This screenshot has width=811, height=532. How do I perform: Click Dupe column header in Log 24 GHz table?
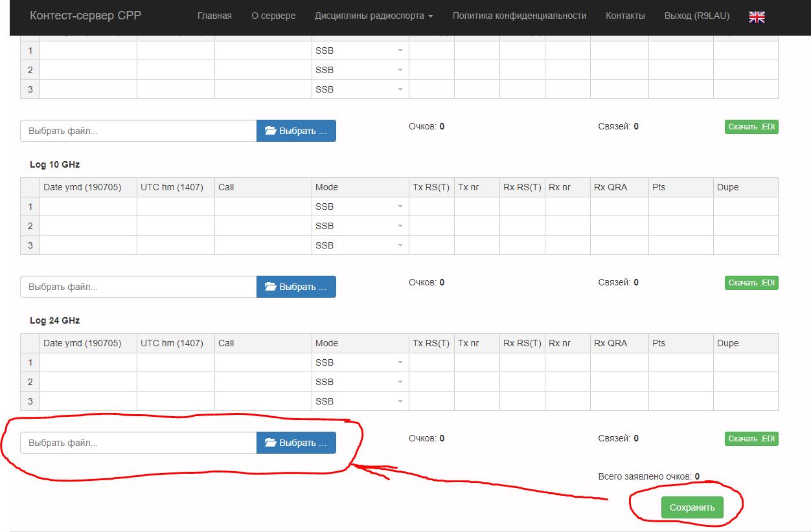click(746, 343)
